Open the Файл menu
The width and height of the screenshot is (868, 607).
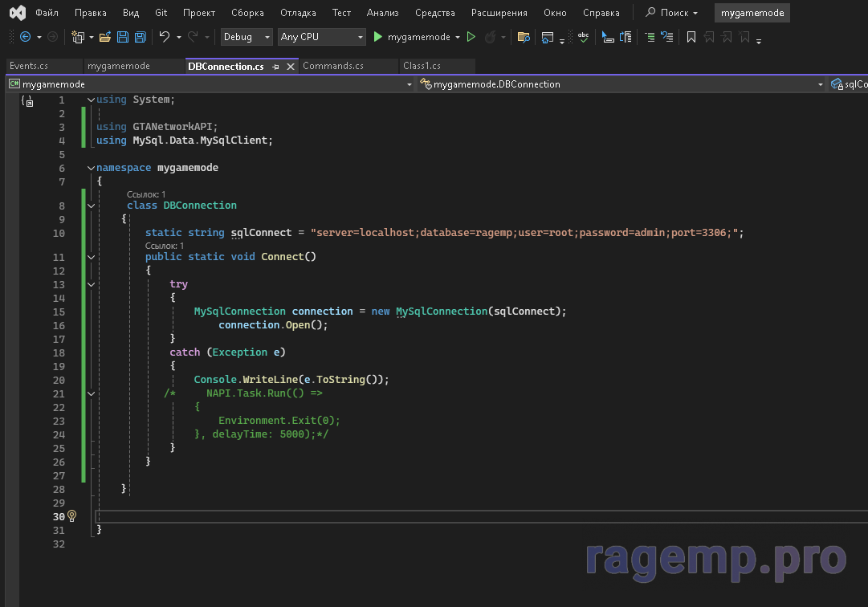coord(47,13)
